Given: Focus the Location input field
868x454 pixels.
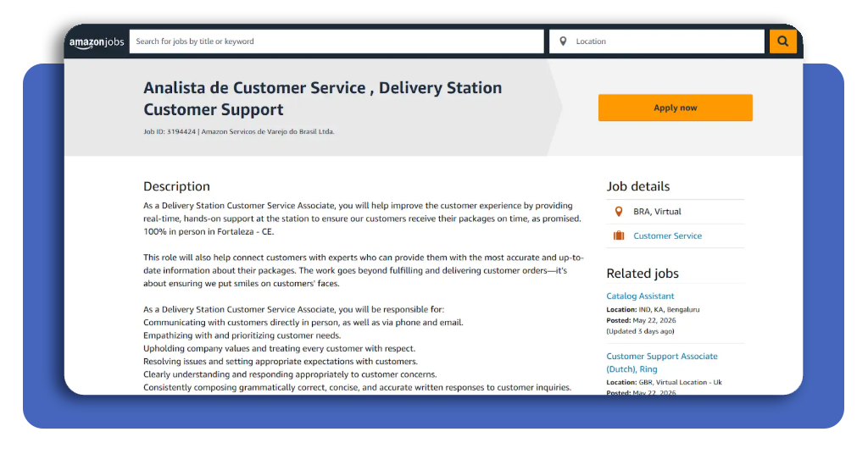Looking at the screenshot, I should (657, 42).
